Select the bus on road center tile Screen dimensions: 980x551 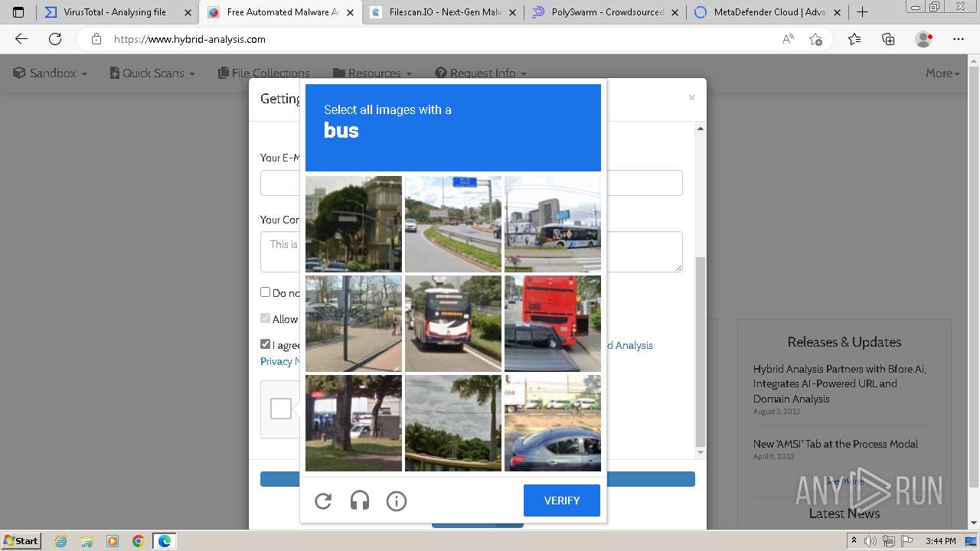[x=453, y=324]
